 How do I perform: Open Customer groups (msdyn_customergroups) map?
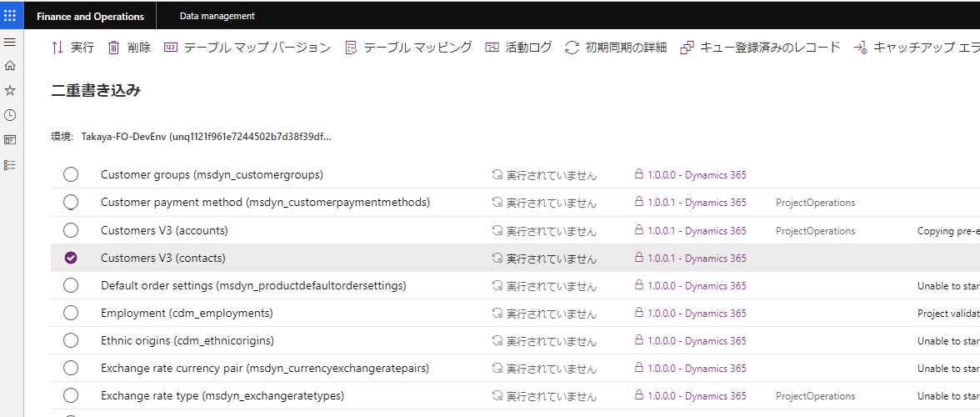[x=212, y=175]
